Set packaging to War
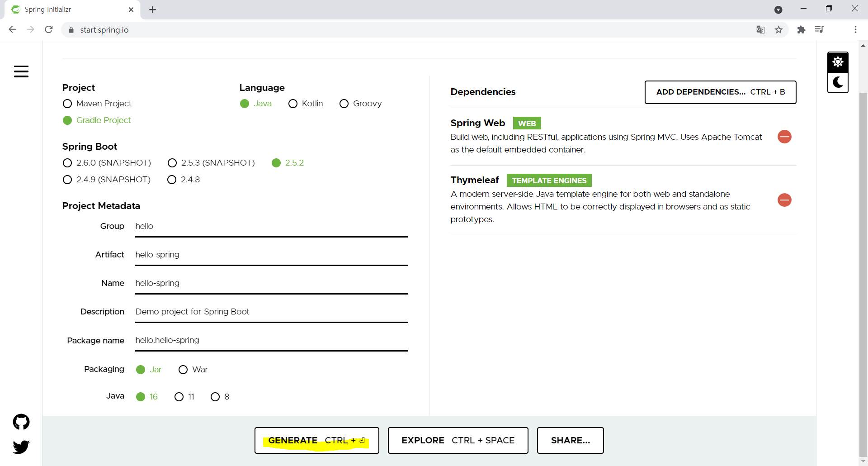Viewport: 868px width, 466px height. coord(193,370)
